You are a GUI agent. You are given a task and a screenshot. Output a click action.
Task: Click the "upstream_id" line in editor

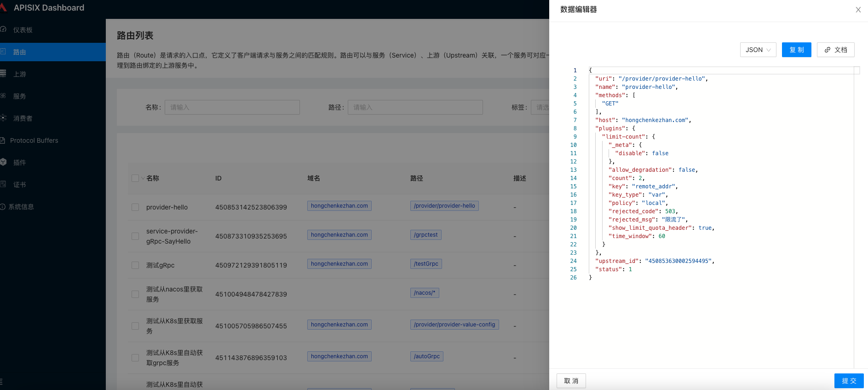pyautogui.click(x=655, y=261)
